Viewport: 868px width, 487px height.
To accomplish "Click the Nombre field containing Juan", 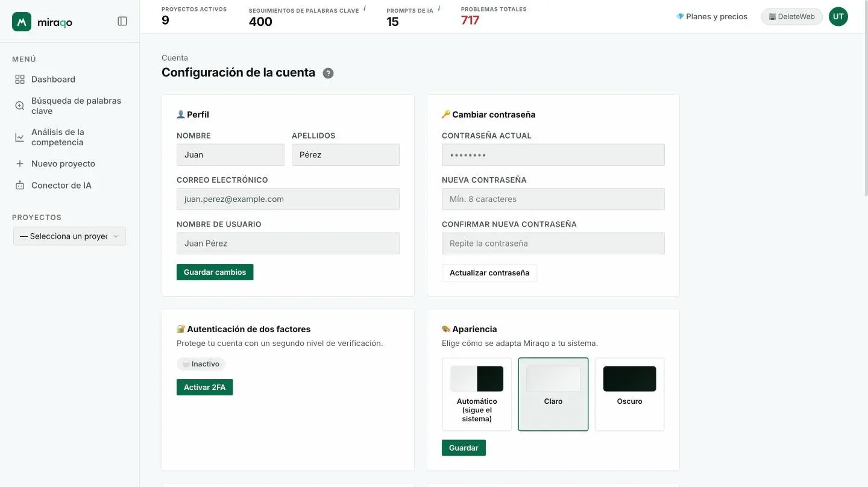I will point(230,155).
